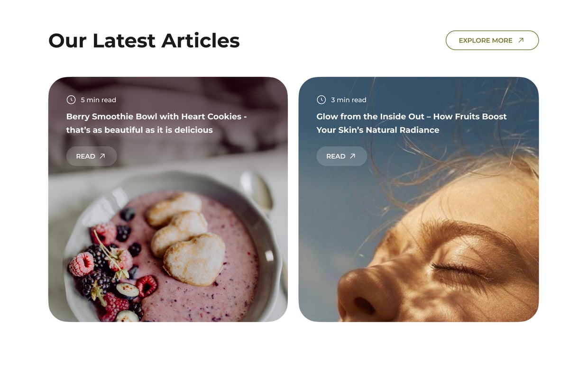
Task: Select the Glow from the Inside Out title
Action: click(412, 123)
